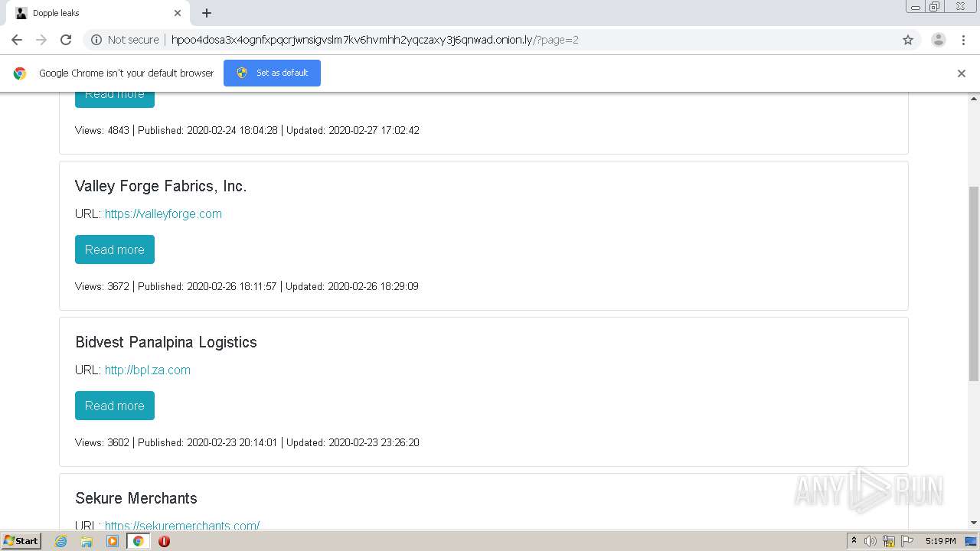Image resolution: width=980 pixels, height=551 pixels.
Task: Open the bpl.za.com link
Action: 148,370
